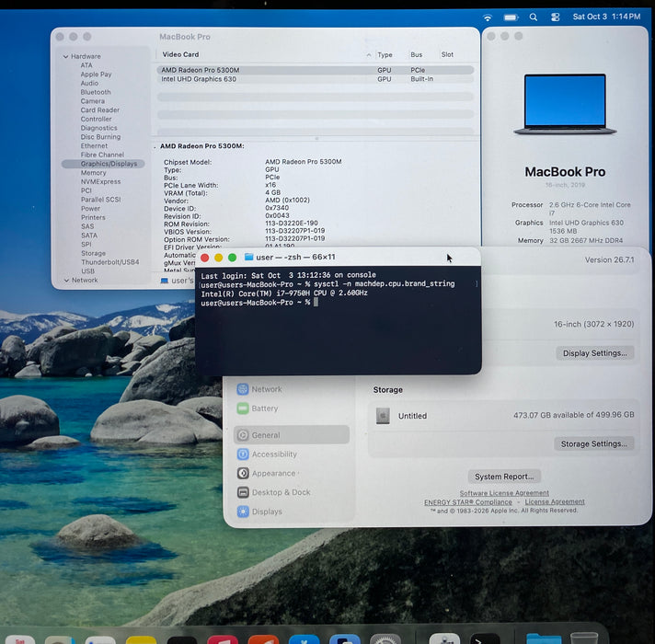Image resolution: width=655 pixels, height=644 pixels.
Task: Select Power in the Hardware list
Action: point(90,209)
